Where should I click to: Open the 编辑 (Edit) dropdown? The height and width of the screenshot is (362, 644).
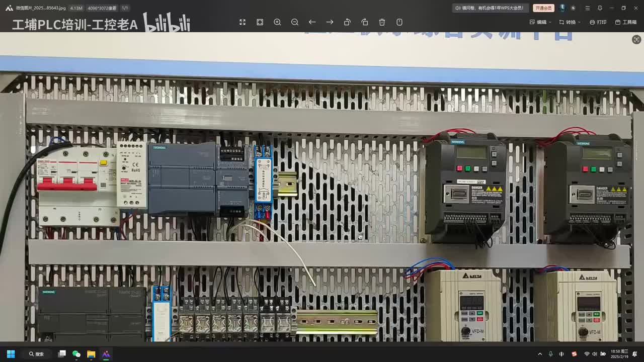(541, 22)
